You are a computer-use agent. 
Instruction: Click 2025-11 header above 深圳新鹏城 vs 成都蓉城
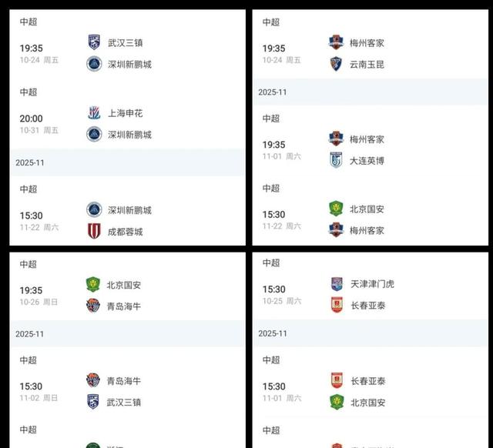click(x=32, y=162)
